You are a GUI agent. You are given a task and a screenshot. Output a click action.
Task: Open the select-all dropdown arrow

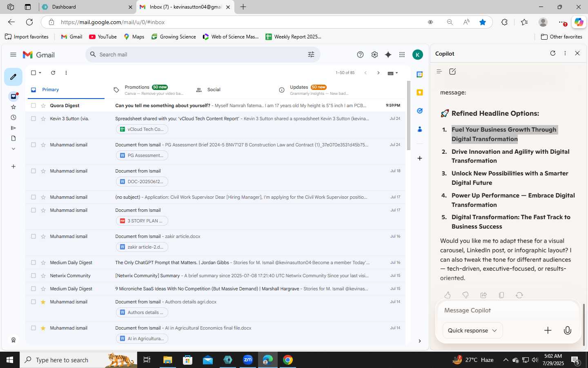[40, 73]
